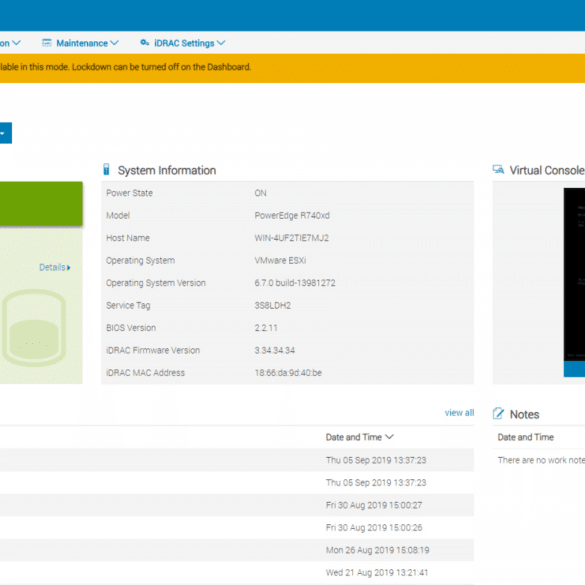Screen dimensions: 585x585
Task: Click the Notes edit icon
Action: click(x=498, y=413)
